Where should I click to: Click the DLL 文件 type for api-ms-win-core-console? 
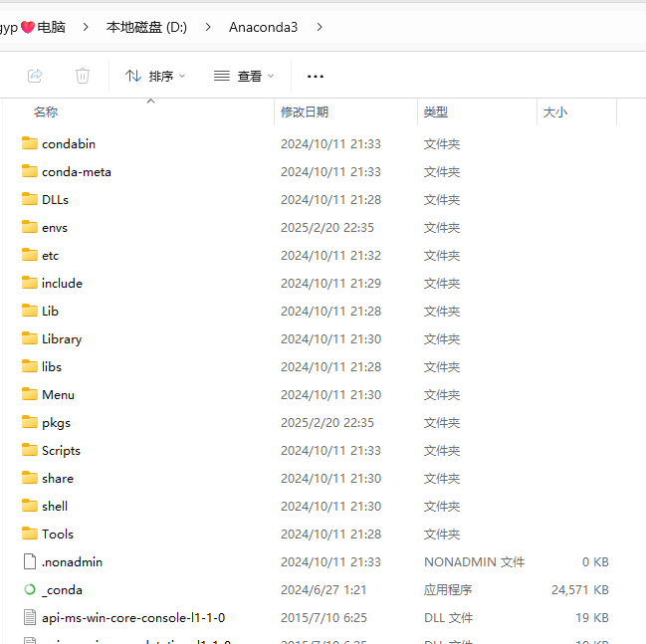point(448,618)
